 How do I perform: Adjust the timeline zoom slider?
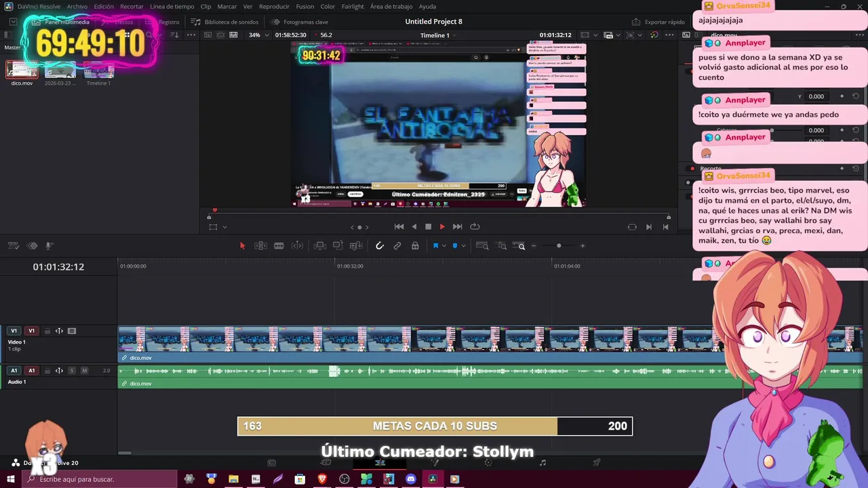[x=559, y=246]
